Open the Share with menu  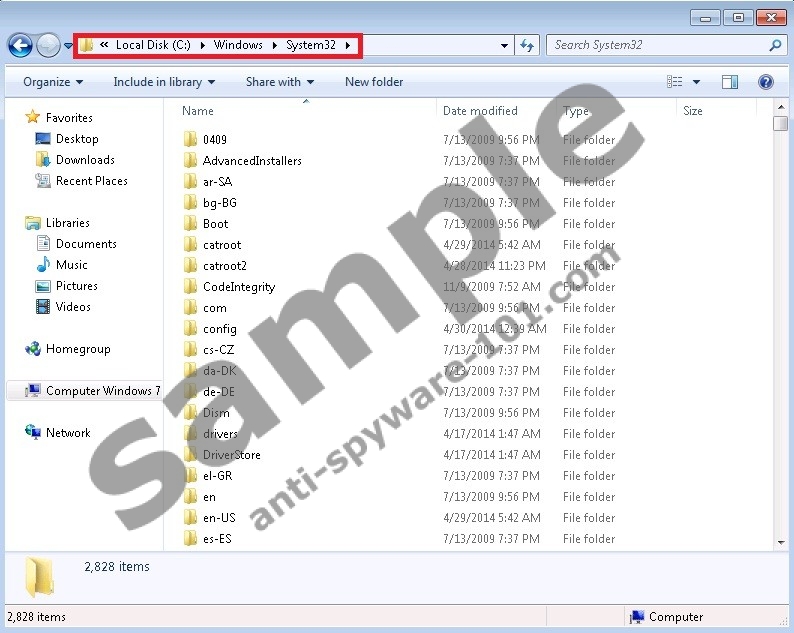point(280,82)
